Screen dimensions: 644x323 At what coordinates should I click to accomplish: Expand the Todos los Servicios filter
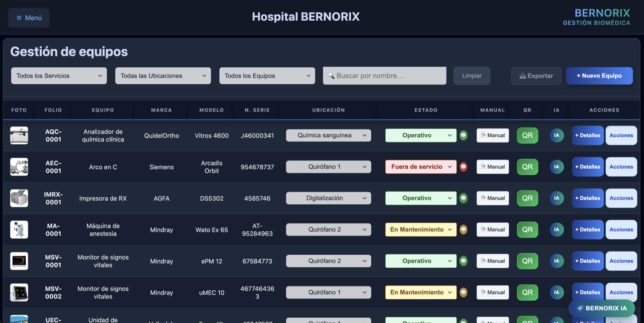[x=59, y=76]
